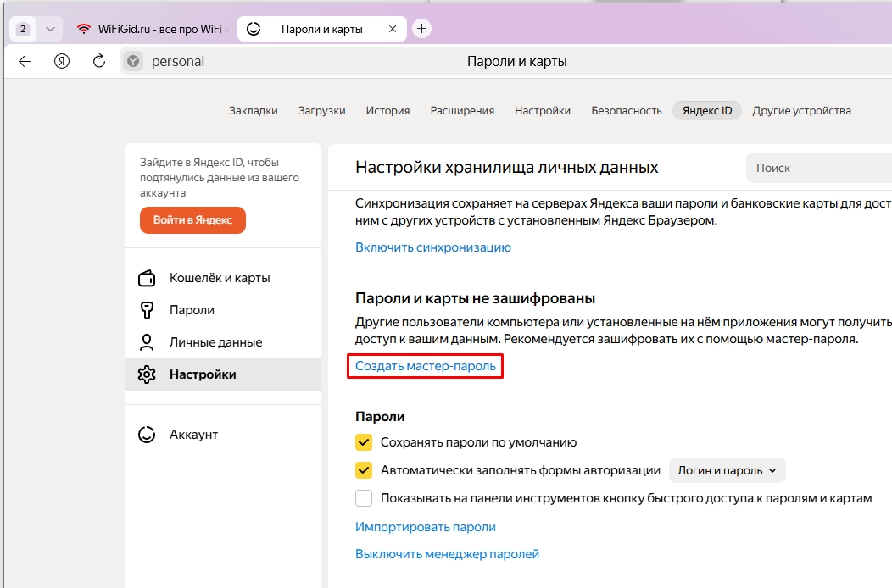
Task: Click Настройки хранилища личных данных heading
Action: click(506, 168)
